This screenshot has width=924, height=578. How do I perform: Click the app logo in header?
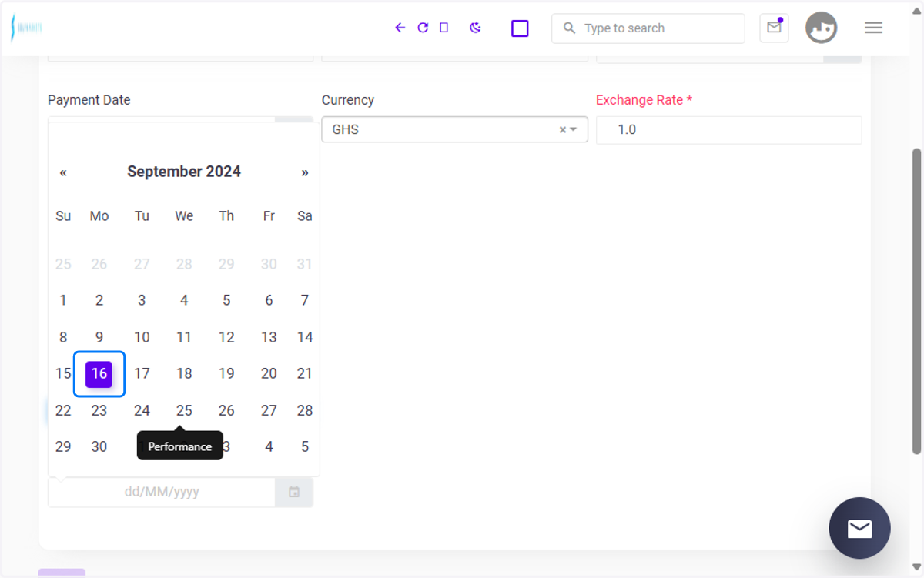tap(26, 28)
